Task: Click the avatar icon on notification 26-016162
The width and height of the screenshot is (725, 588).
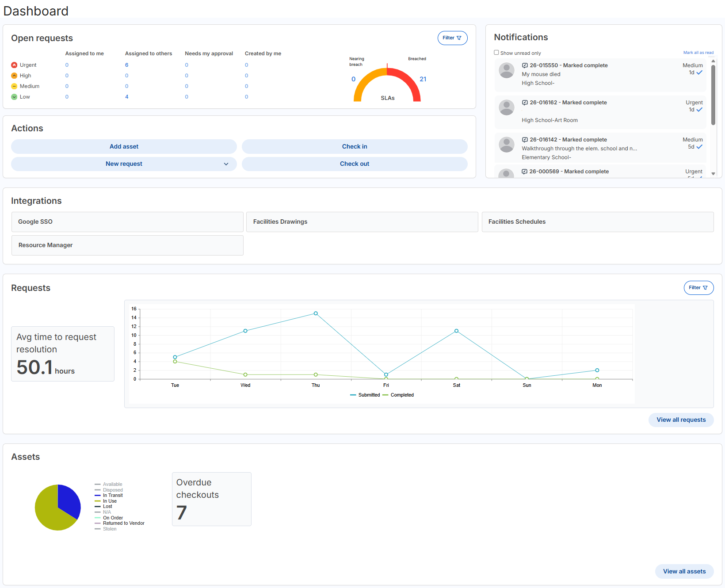Action: coord(507,107)
